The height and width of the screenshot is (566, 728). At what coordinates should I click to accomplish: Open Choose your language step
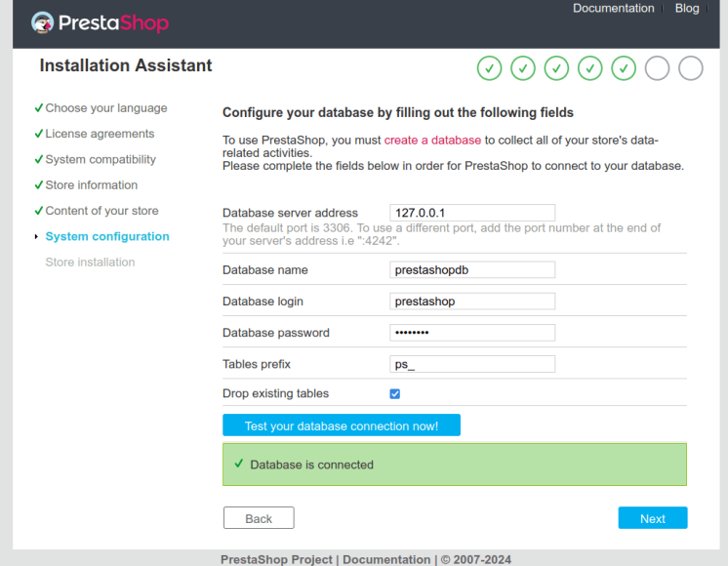click(x=106, y=108)
